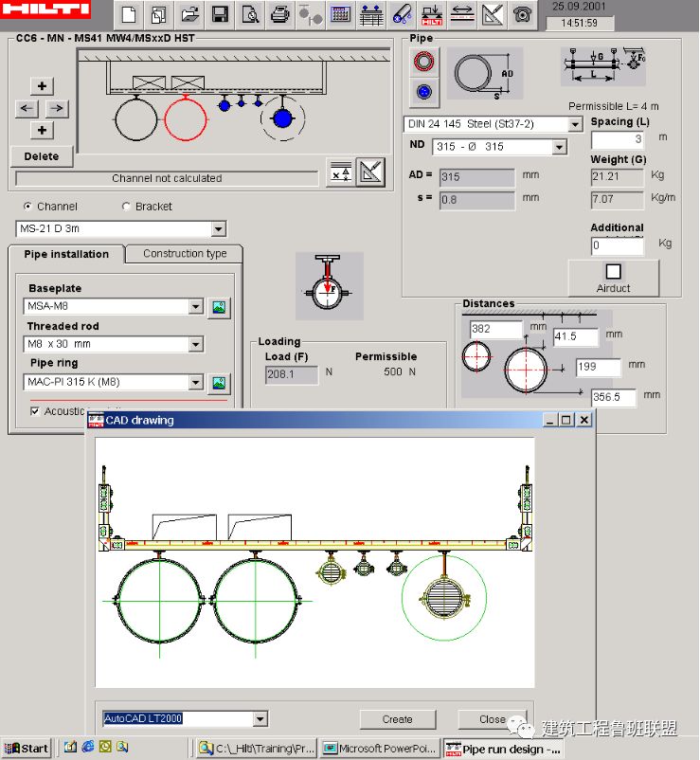Click the Open folder toolbar icon
700x760 pixels.
[189, 14]
